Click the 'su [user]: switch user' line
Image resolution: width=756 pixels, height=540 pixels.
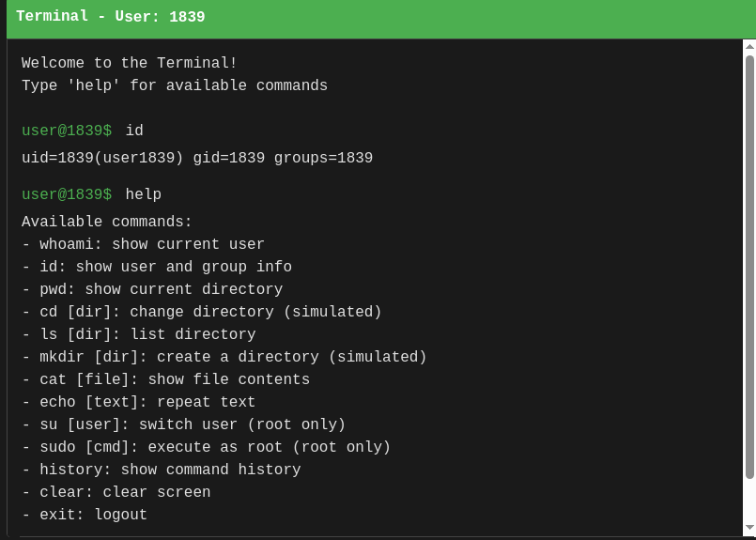184,424
